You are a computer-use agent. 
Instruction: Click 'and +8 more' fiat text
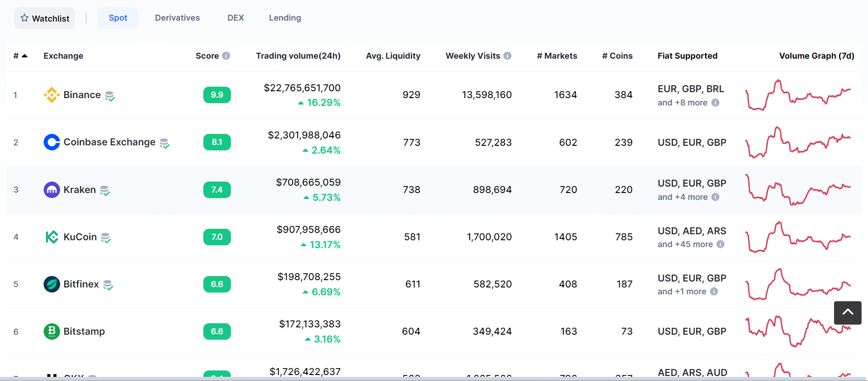click(683, 103)
